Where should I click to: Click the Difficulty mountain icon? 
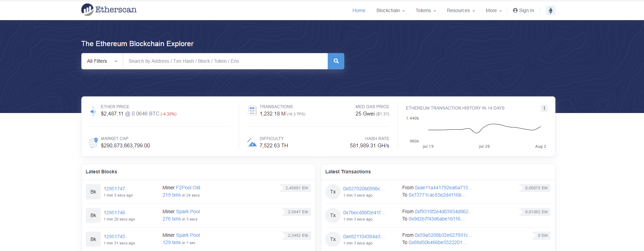[252, 142]
